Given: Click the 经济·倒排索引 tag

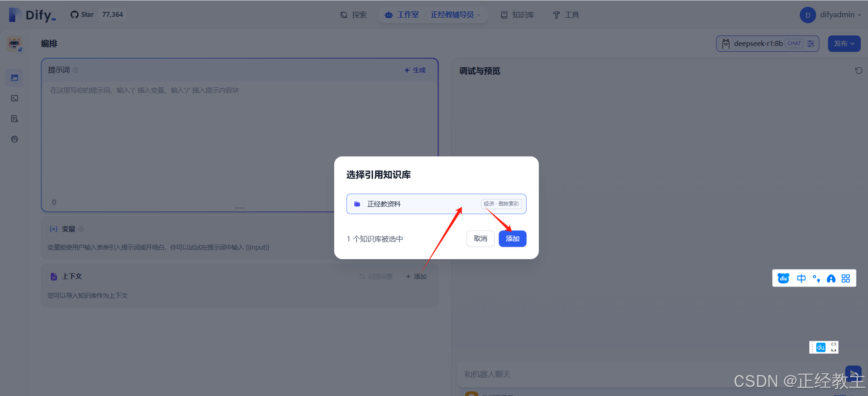Looking at the screenshot, I should pos(501,204).
